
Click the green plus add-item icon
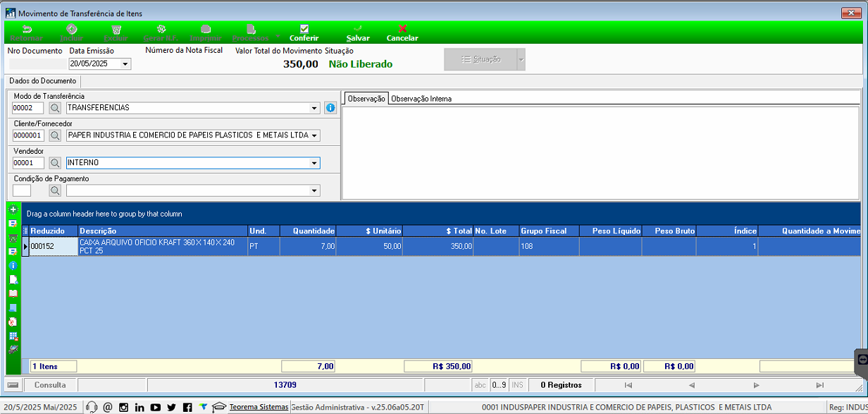pyautogui.click(x=13, y=209)
